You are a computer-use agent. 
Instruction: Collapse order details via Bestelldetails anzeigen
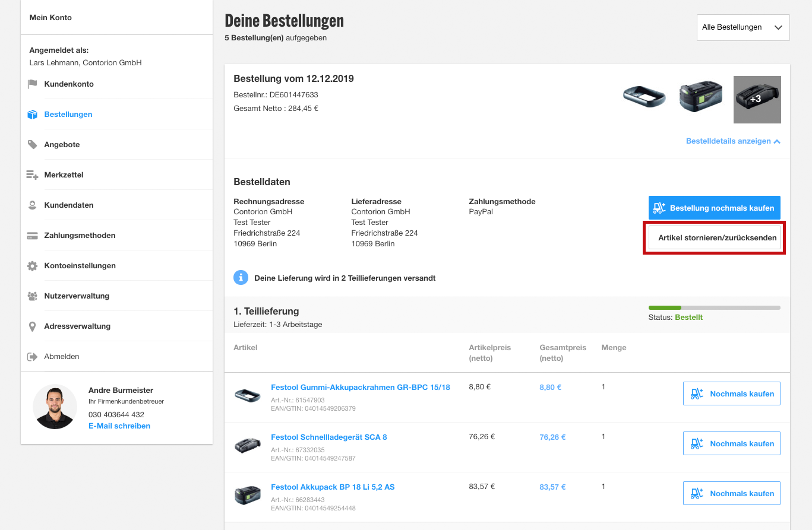click(x=733, y=141)
